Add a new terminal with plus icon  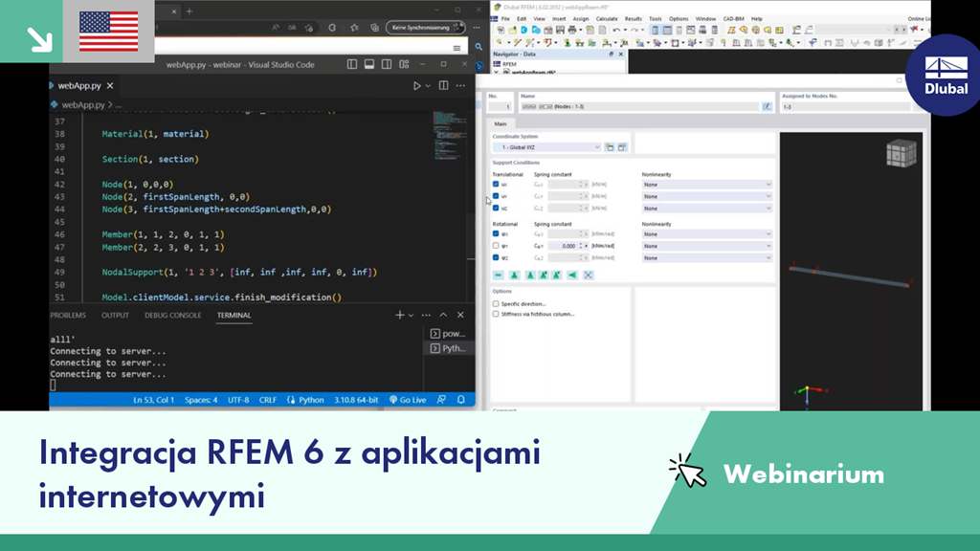[400, 315]
